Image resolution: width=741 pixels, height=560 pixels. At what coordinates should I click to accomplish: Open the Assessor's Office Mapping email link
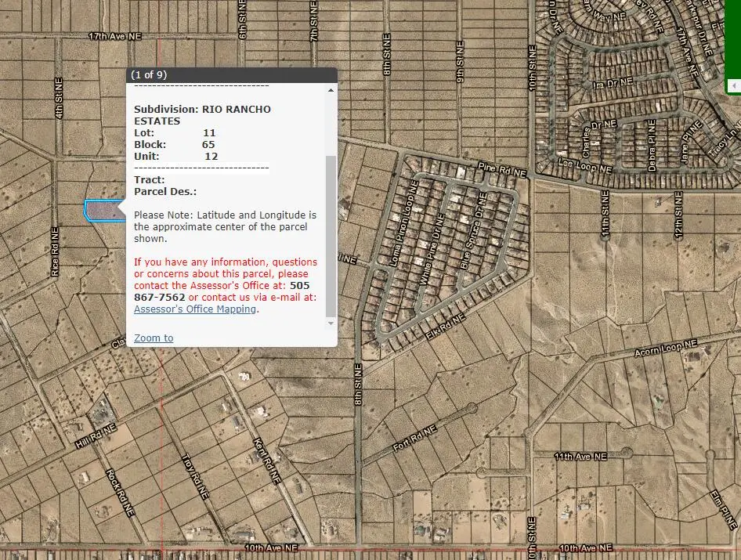(x=195, y=309)
